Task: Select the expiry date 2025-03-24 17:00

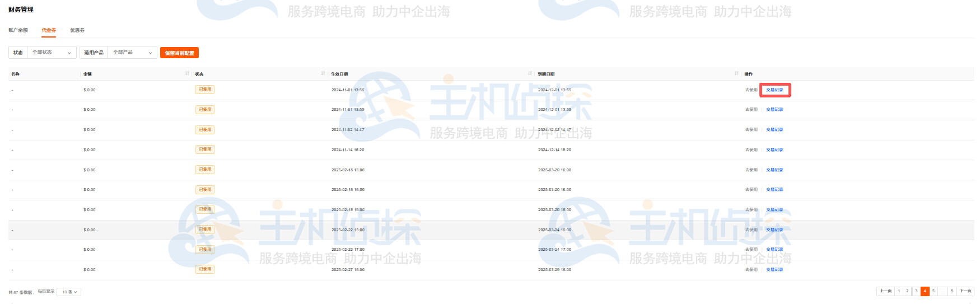Action: point(554,250)
